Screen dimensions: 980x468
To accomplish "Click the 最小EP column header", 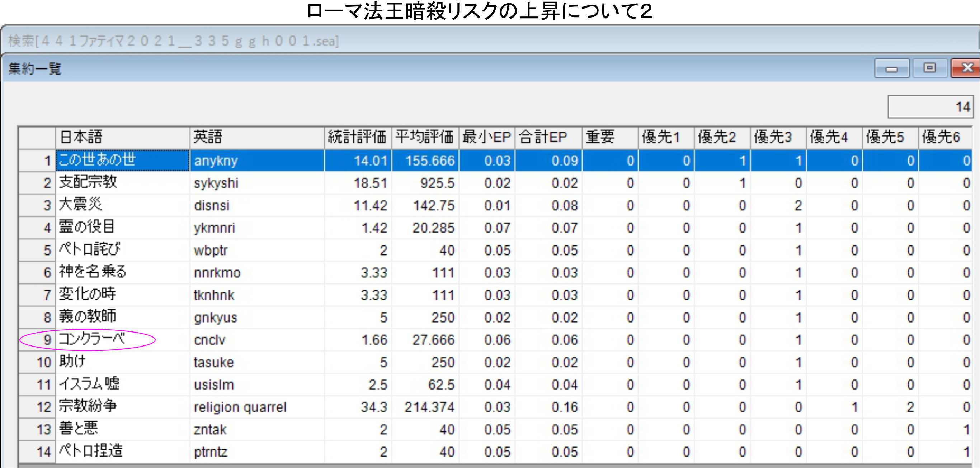I will 486,137.
